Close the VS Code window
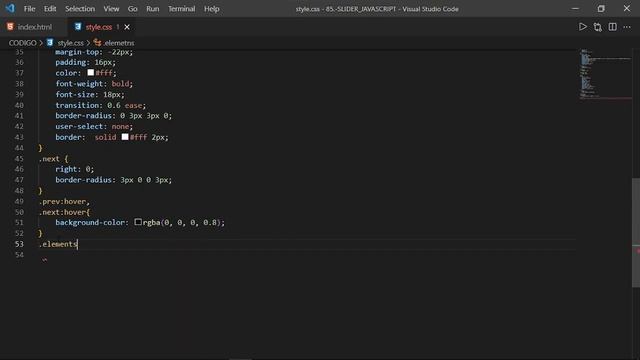 pyautogui.click(x=627, y=9)
